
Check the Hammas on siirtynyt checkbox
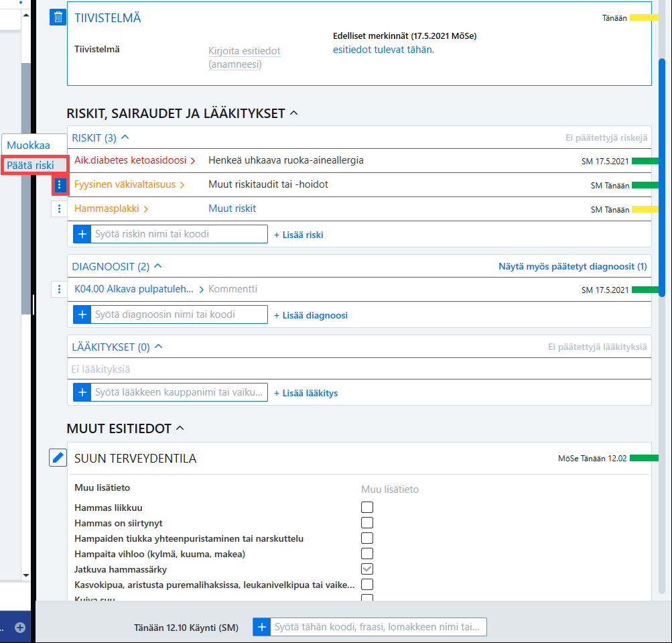[367, 523]
